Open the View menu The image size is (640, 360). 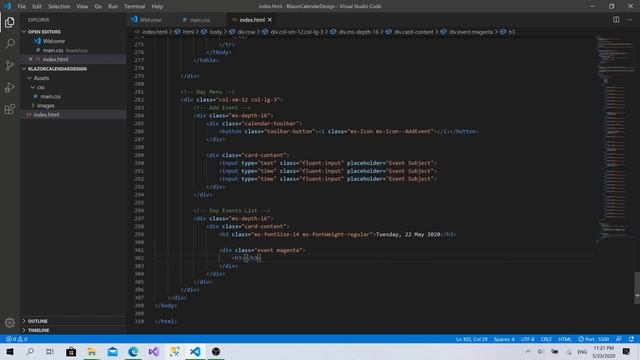[x=82, y=7]
